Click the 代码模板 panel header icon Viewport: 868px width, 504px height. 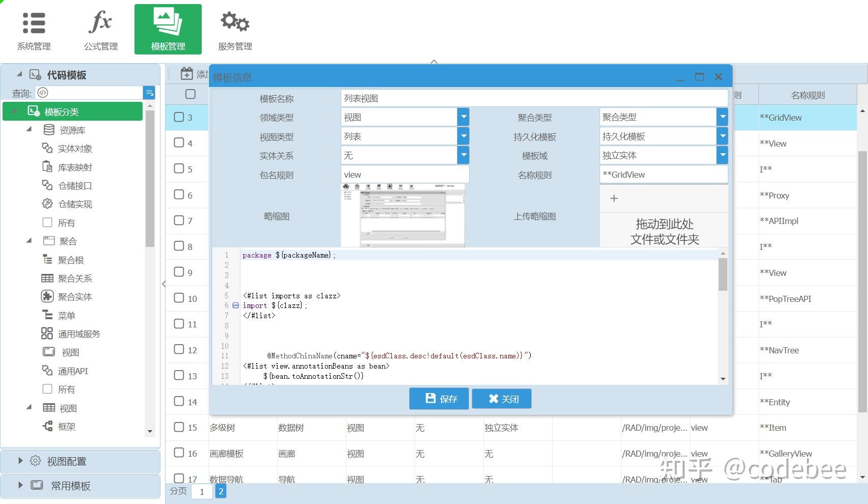pyautogui.click(x=34, y=75)
